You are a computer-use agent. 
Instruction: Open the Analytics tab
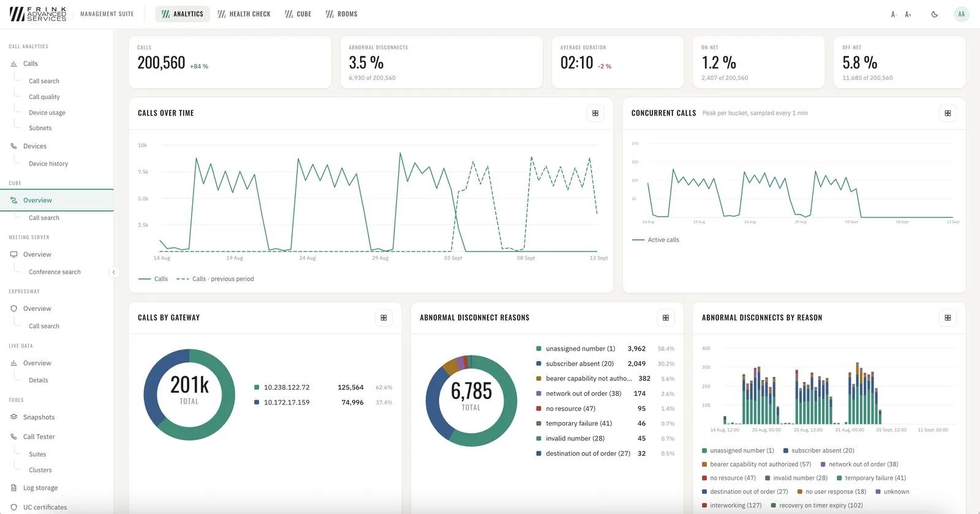(183, 14)
